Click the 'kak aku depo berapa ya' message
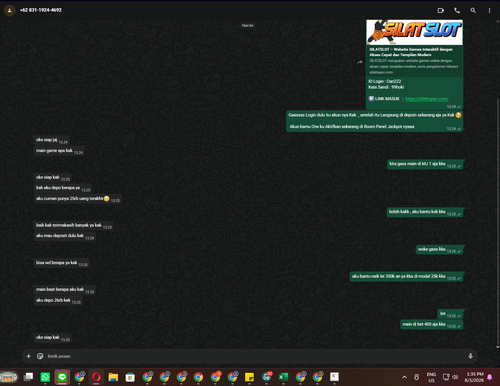Screen dimensions: 500x386 (x=63, y=188)
